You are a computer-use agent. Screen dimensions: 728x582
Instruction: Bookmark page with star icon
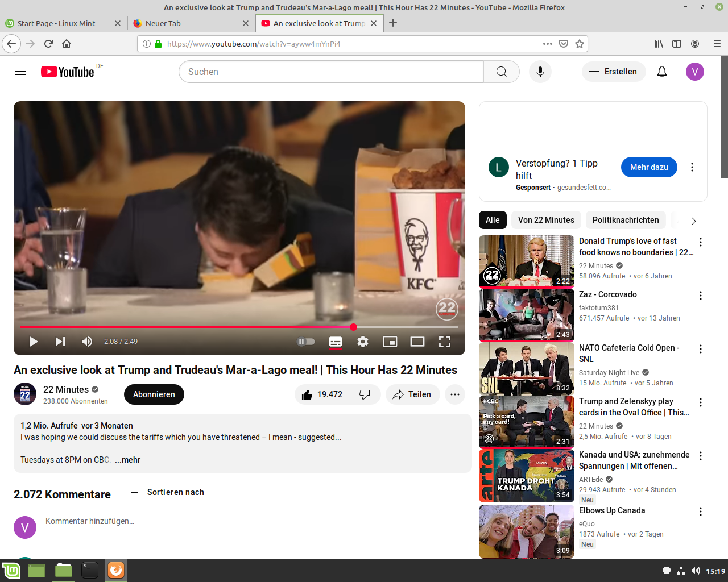[580, 44]
